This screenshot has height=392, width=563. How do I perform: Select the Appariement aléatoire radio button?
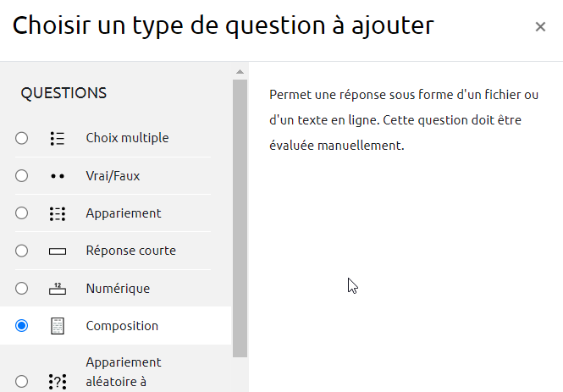tap(22, 381)
